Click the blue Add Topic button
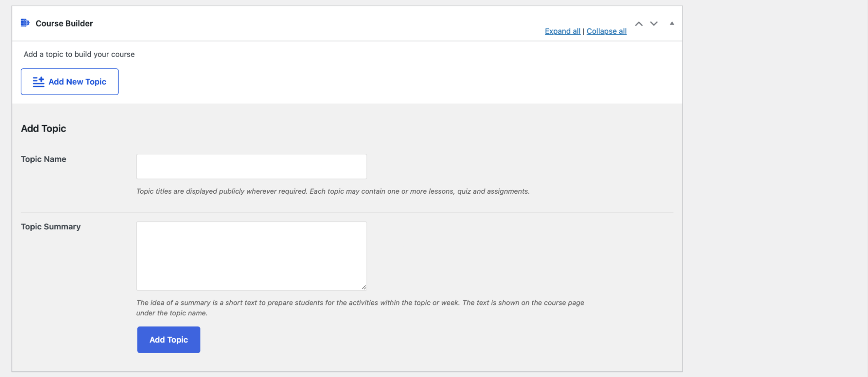Image resolution: width=868 pixels, height=377 pixels. coord(168,340)
